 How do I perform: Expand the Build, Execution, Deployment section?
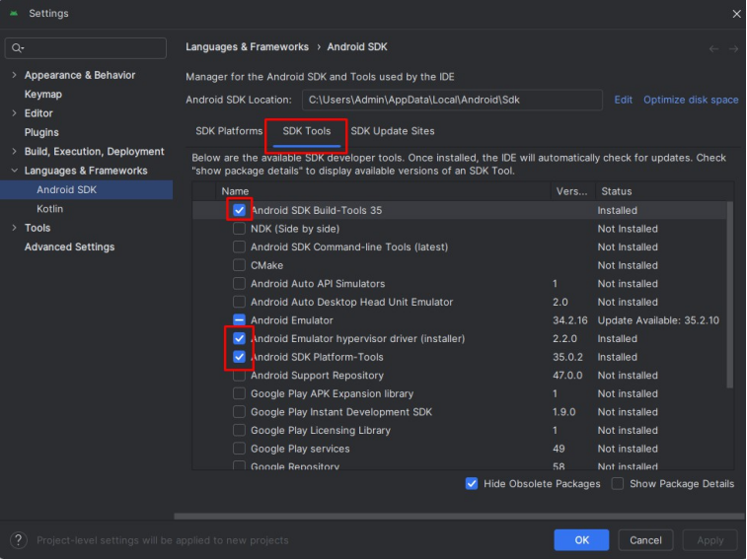(14, 152)
